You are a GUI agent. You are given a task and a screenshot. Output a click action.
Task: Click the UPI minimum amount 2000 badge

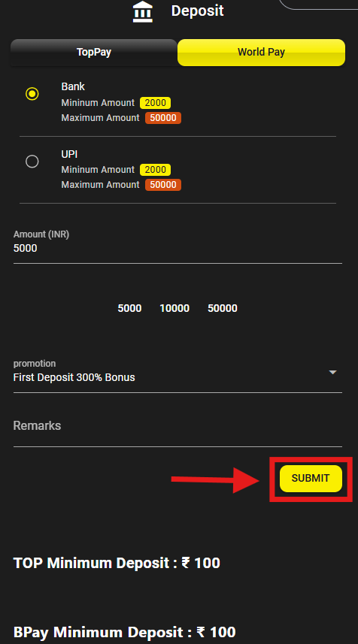point(156,170)
